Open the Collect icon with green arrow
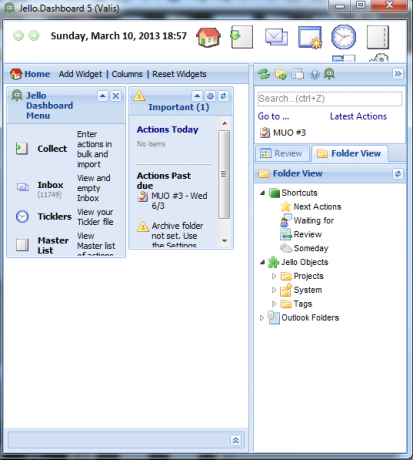The image size is (413, 460). (241, 37)
